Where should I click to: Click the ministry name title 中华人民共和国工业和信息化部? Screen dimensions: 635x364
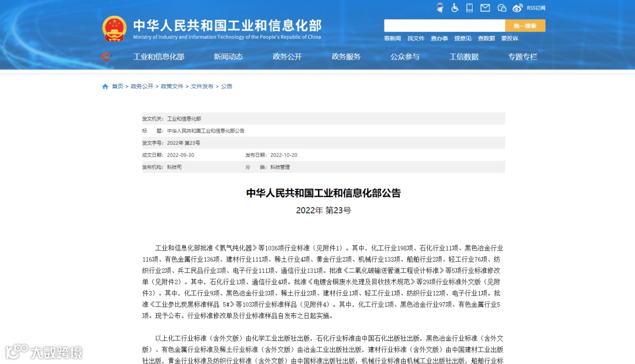click(x=227, y=25)
